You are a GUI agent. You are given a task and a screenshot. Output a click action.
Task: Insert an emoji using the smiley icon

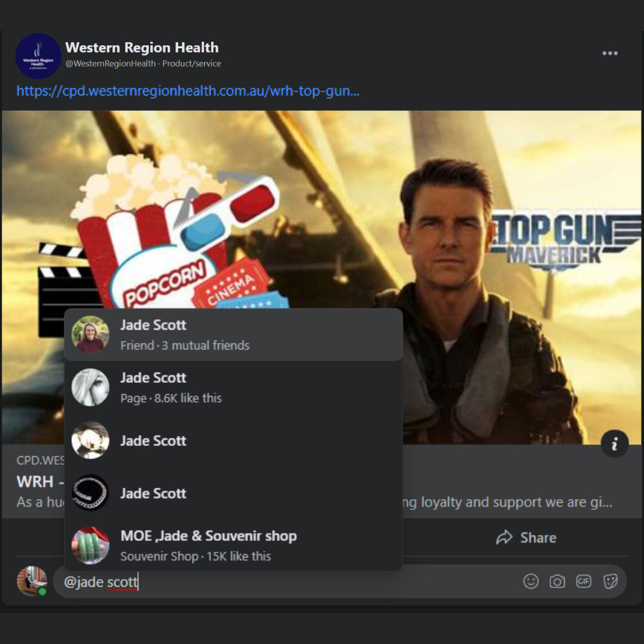531,581
